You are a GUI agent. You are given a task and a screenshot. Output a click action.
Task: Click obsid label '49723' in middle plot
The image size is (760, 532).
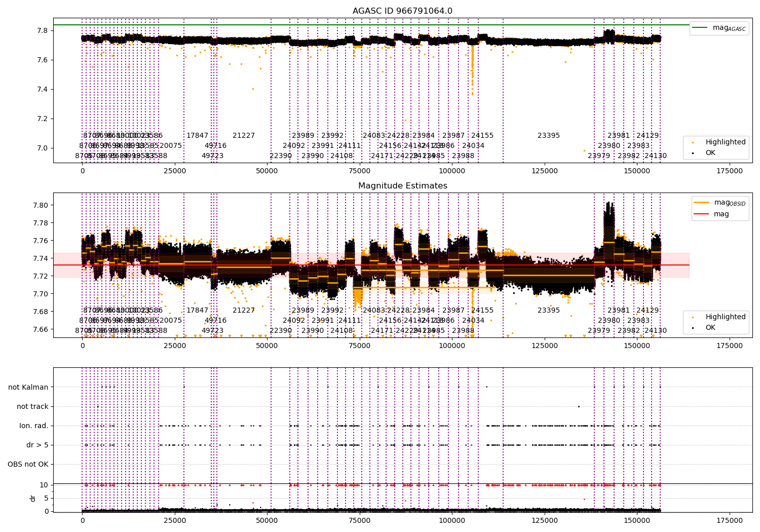212,330
